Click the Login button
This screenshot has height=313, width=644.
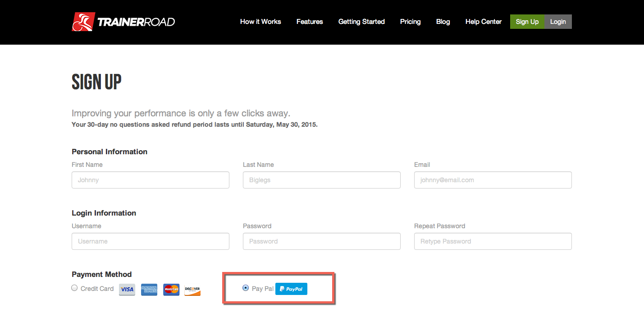[x=558, y=22]
